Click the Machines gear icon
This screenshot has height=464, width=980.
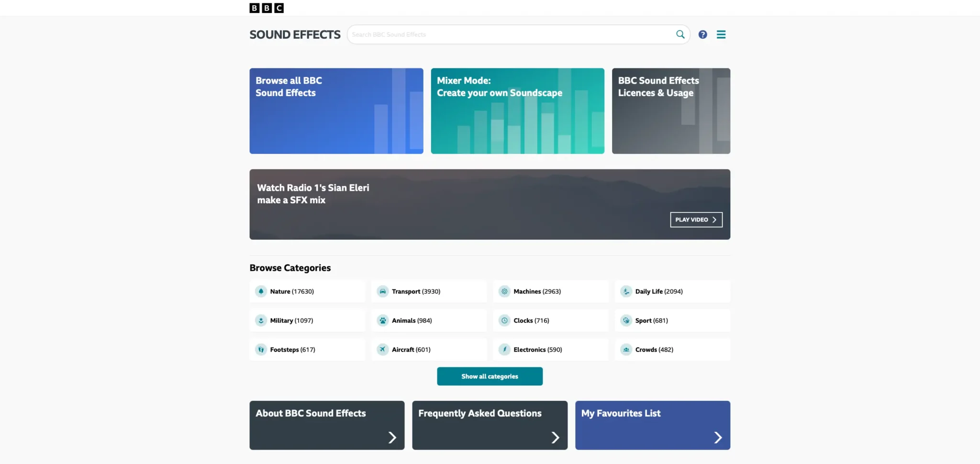click(504, 291)
